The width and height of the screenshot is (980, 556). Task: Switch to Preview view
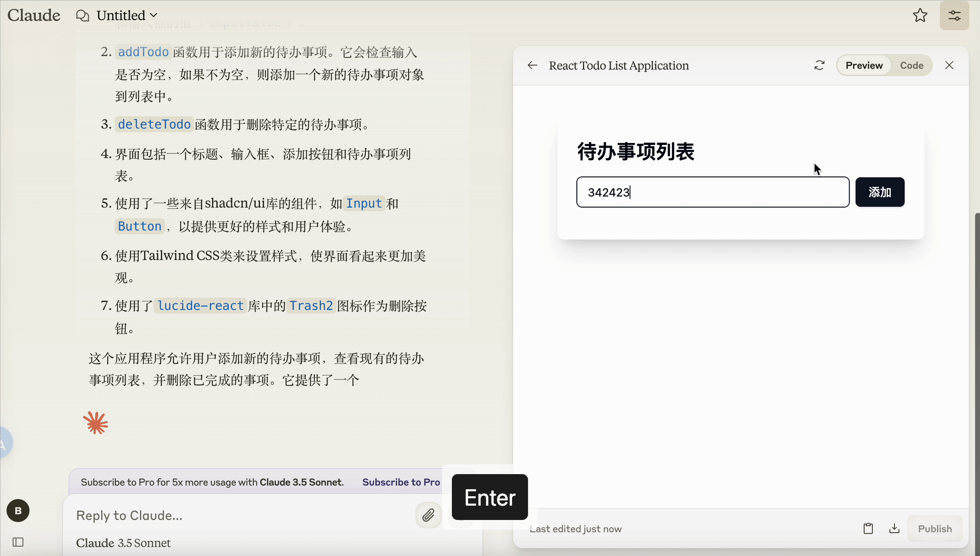[x=864, y=66]
